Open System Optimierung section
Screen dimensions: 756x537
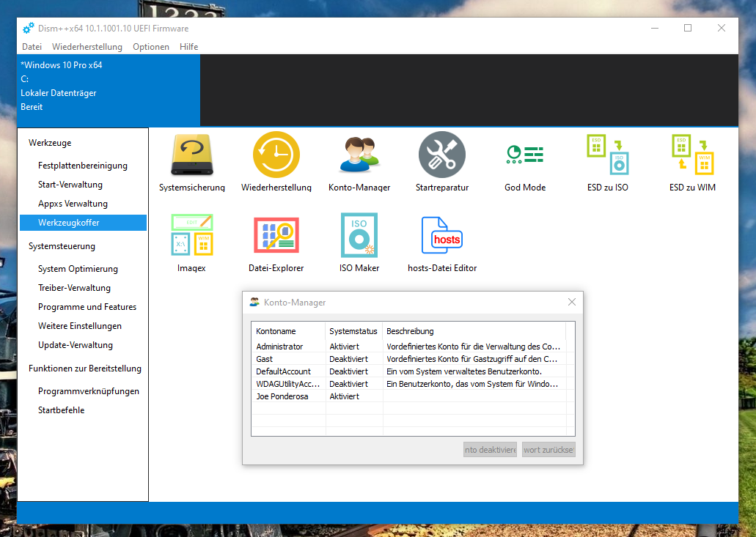click(83, 269)
